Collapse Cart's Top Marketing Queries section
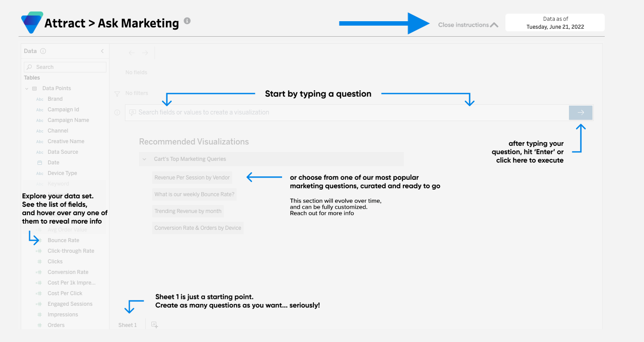644x342 pixels. click(144, 159)
